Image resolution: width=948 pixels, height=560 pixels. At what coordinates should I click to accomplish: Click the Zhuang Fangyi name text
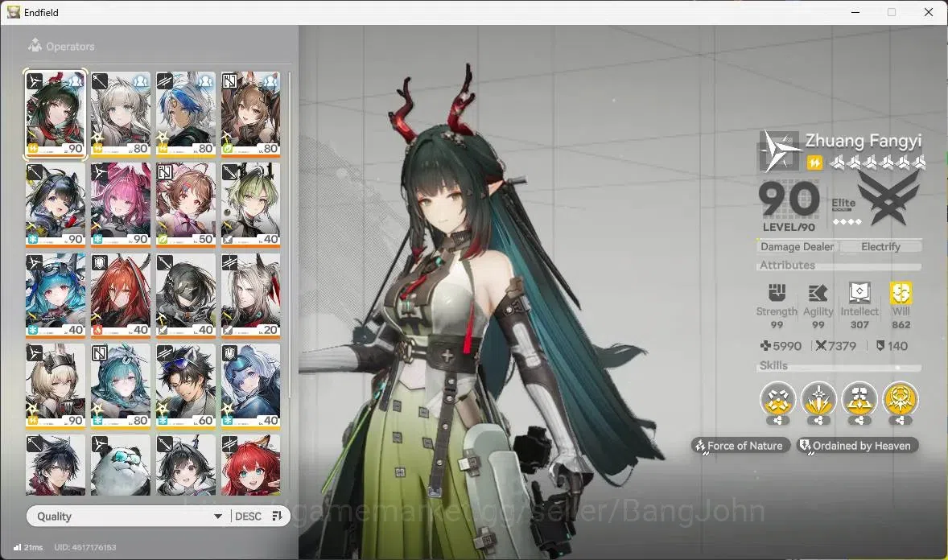click(863, 141)
